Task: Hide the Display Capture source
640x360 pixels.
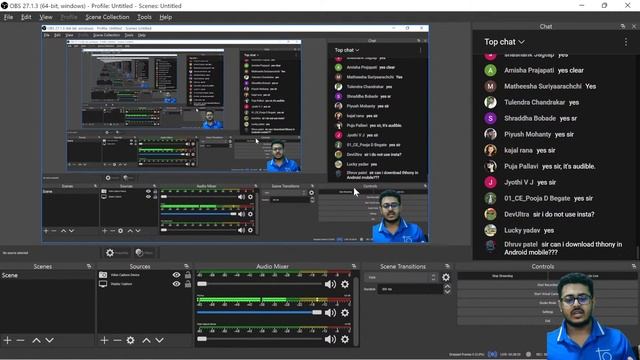Action: (176, 284)
